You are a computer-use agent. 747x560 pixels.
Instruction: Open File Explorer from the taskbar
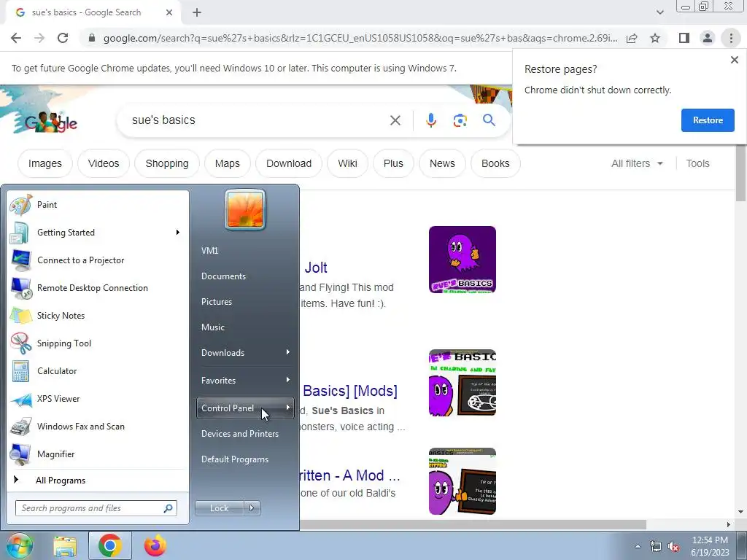point(65,546)
